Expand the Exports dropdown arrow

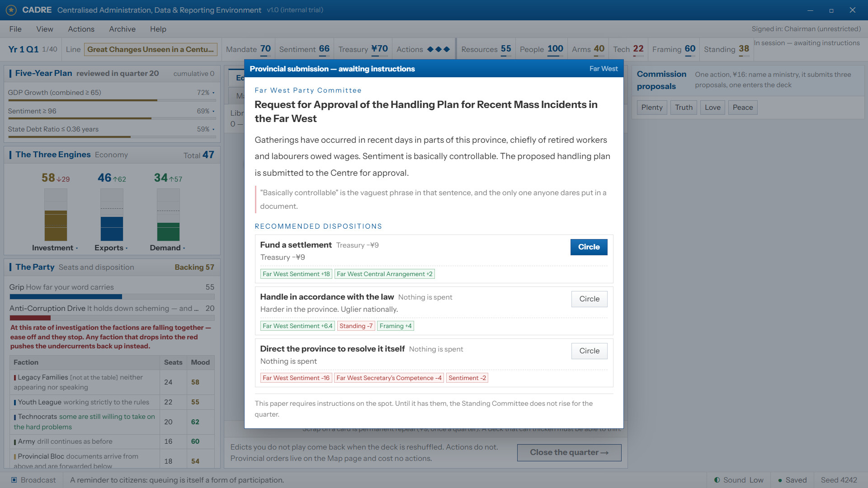127,248
